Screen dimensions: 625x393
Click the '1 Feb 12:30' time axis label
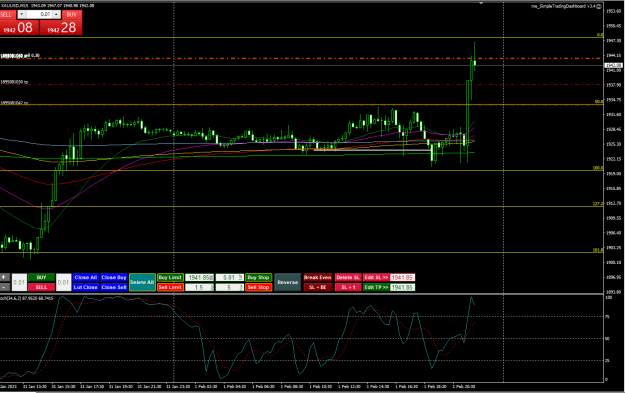349,386
